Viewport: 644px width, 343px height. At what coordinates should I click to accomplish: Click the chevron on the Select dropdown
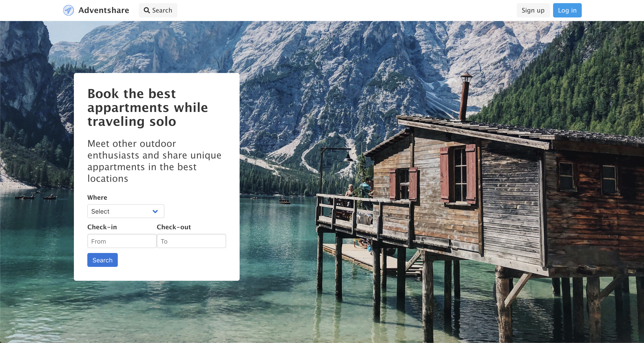pyautogui.click(x=155, y=211)
